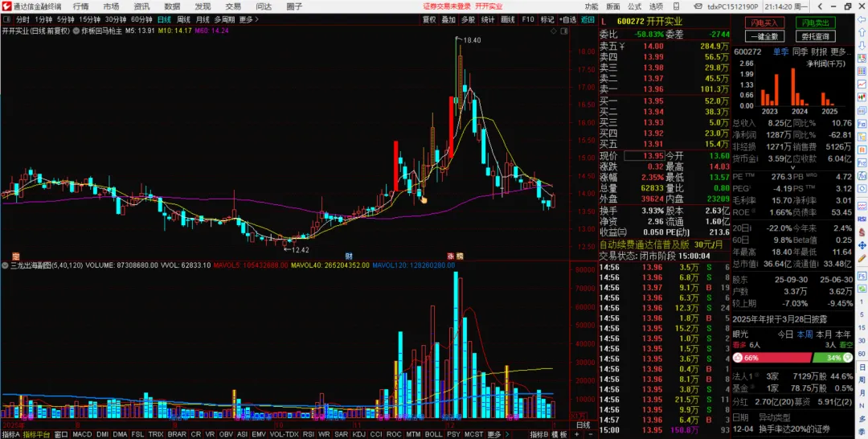Viewport: 868px width, 439px height.
Task: Open the 多周期 multi-period option
Action: (224, 19)
